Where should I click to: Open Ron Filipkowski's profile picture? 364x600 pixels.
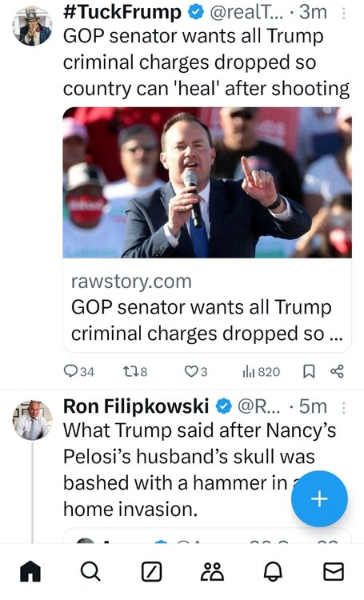(32, 420)
